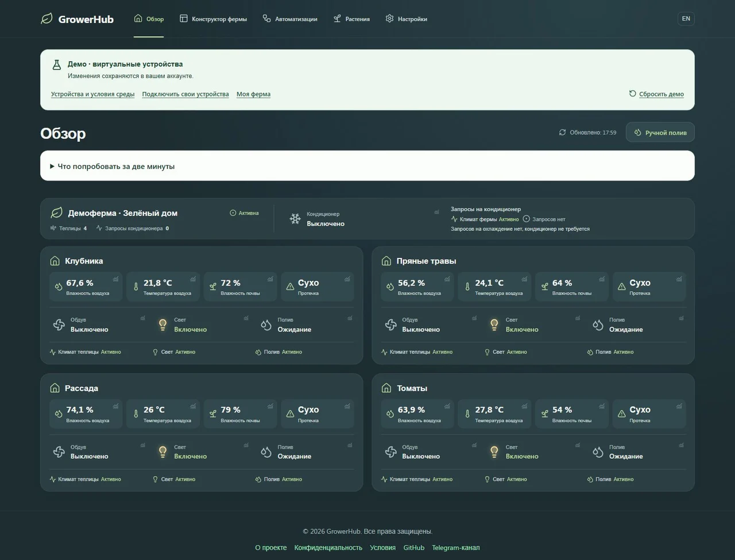
Task: Click the Сбросить демо link
Action: tap(656, 94)
